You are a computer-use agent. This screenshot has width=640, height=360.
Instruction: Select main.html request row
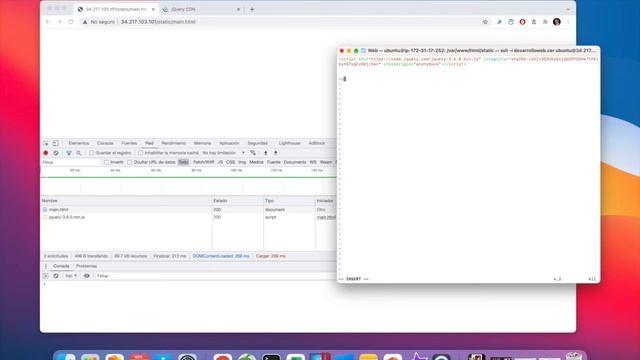(x=189, y=209)
